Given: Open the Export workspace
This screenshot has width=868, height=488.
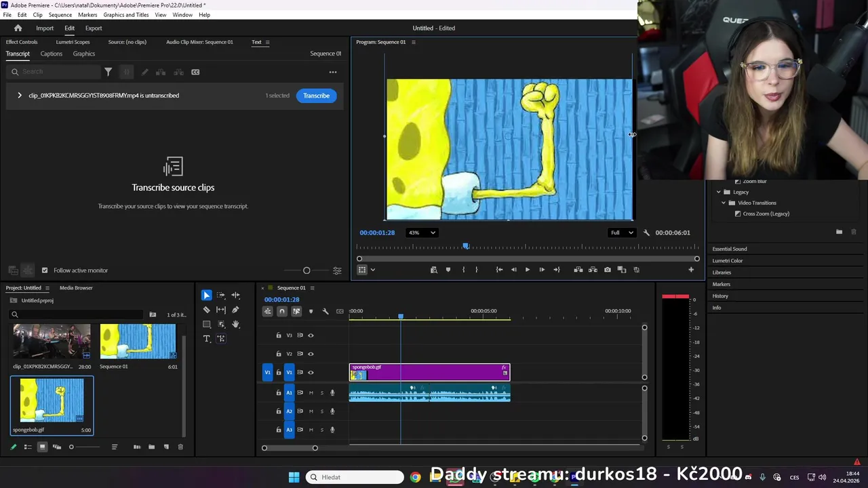Looking at the screenshot, I should (x=94, y=28).
